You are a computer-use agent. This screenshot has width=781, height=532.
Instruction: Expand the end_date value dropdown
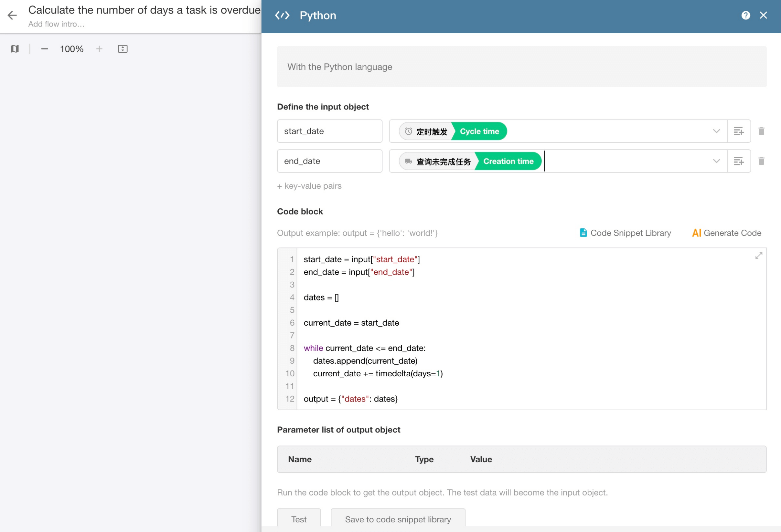(716, 161)
